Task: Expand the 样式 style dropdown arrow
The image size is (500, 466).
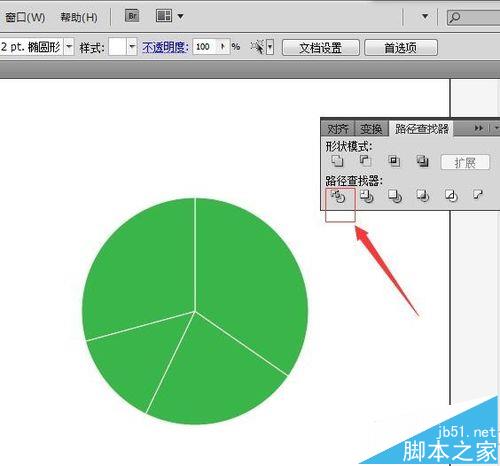Action: pos(132,47)
